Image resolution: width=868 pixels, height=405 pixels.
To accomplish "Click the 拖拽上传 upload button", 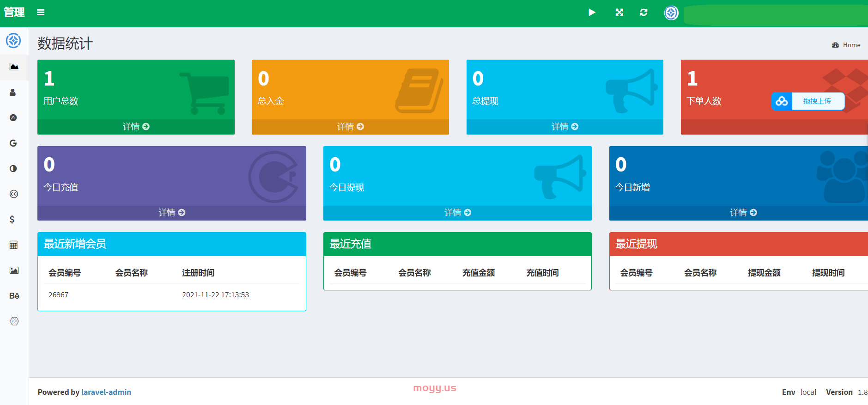I will point(816,101).
